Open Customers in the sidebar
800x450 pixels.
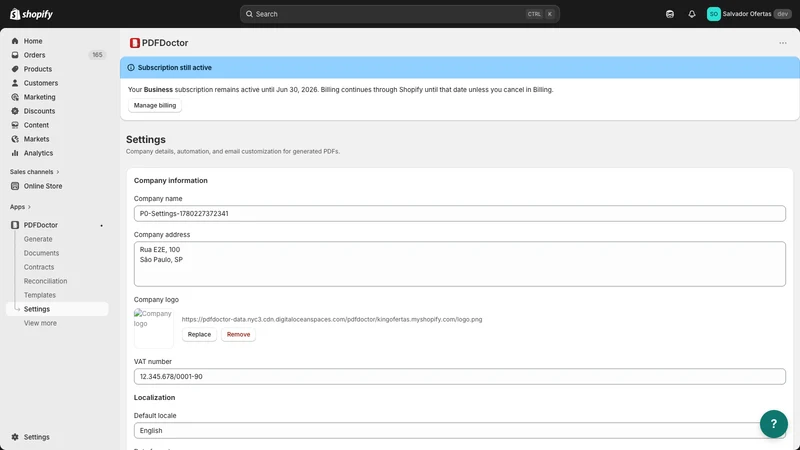click(40, 83)
